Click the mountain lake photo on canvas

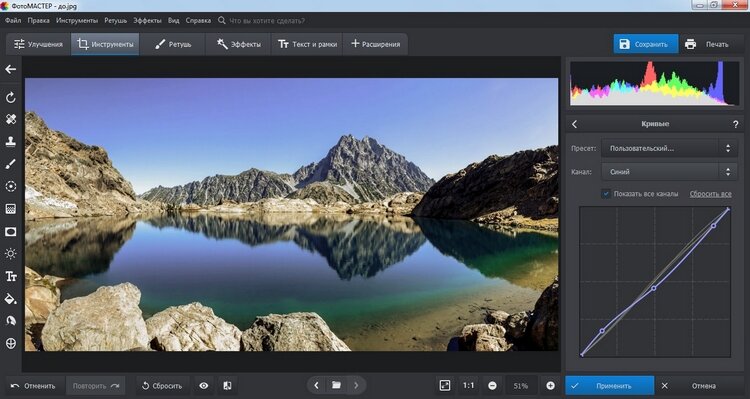tap(291, 214)
